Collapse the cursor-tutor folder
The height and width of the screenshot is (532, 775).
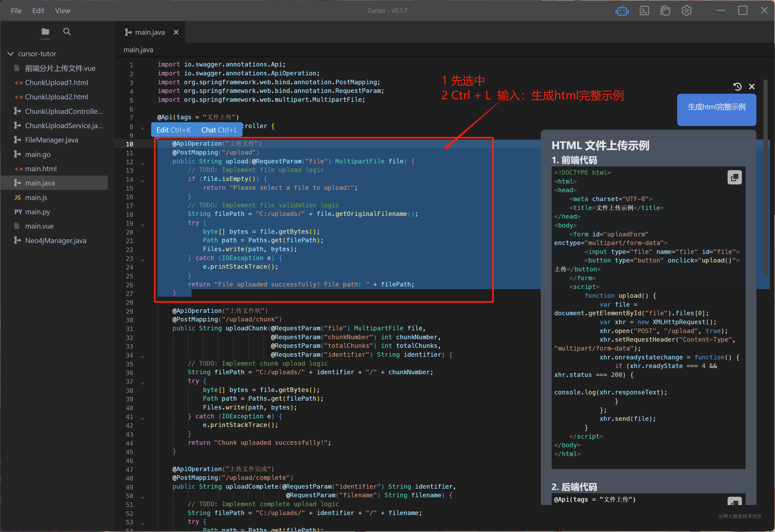point(11,54)
